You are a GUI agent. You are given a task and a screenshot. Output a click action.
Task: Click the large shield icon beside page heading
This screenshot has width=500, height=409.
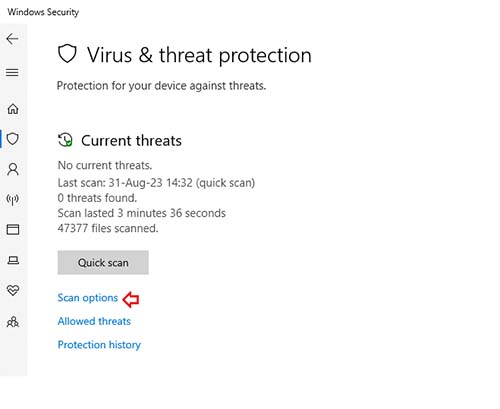coord(67,54)
